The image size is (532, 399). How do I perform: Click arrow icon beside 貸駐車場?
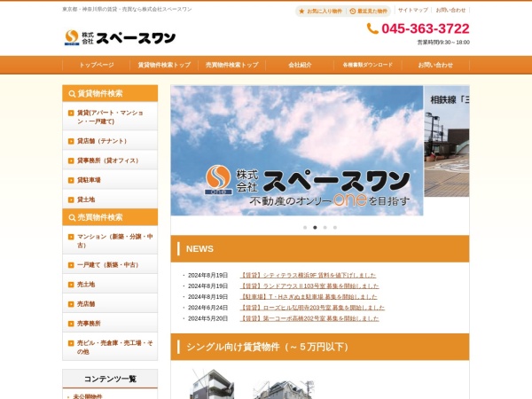(x=71, y=180)
